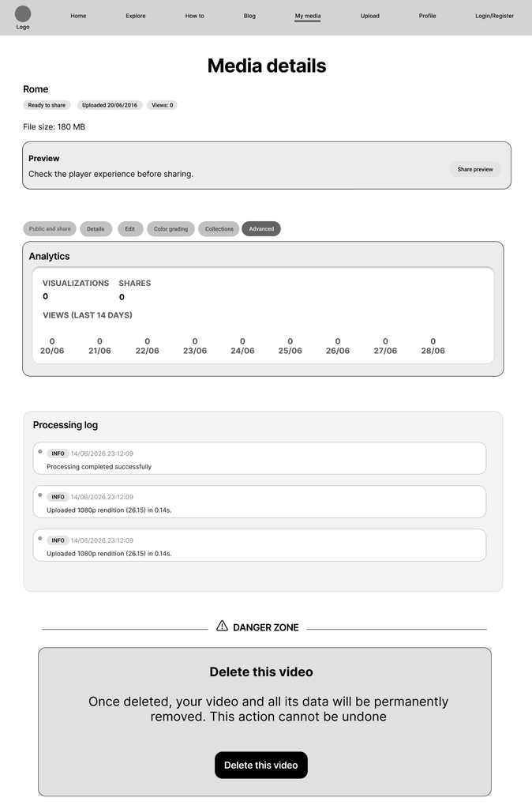Select the Advanced tab
The image size is (532, 809).
(261, 228)
